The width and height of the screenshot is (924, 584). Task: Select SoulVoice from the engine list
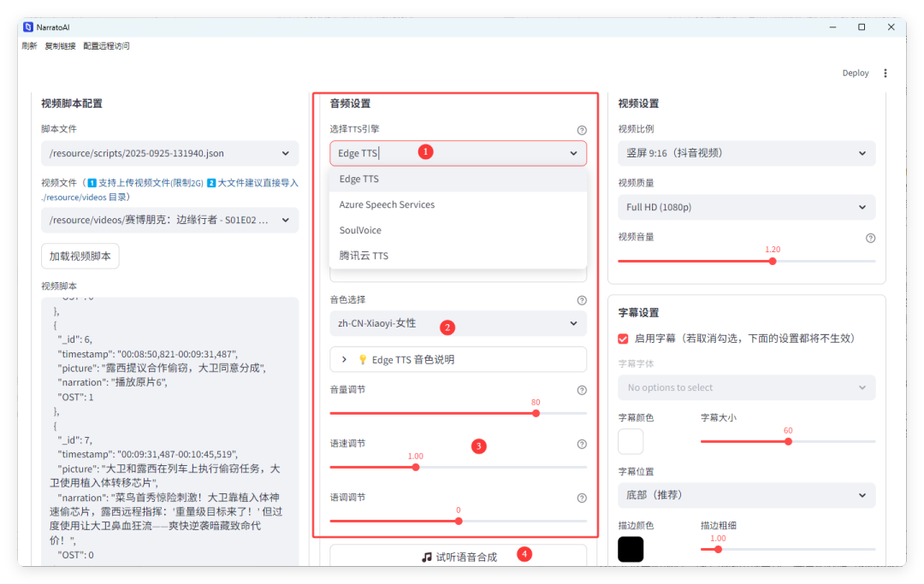(360, 231)
